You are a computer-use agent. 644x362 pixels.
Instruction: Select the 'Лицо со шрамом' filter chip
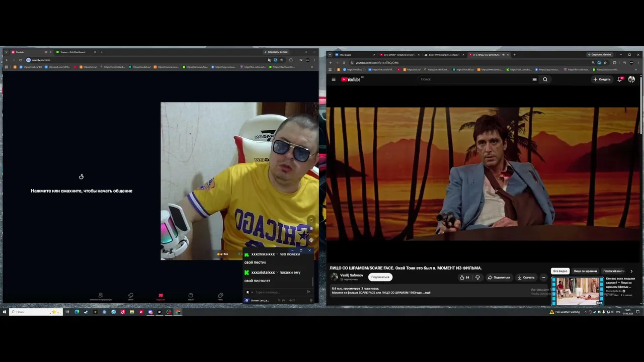pos(585,271)
